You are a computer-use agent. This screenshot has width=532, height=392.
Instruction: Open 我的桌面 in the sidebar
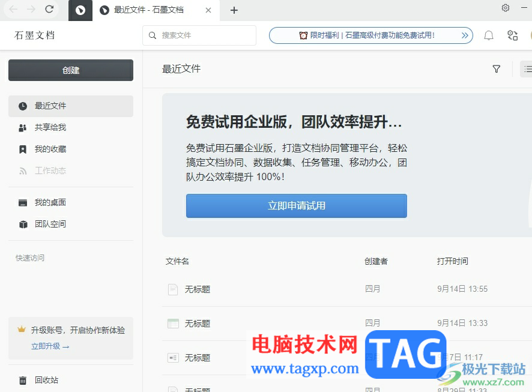(x=71, y=202)
